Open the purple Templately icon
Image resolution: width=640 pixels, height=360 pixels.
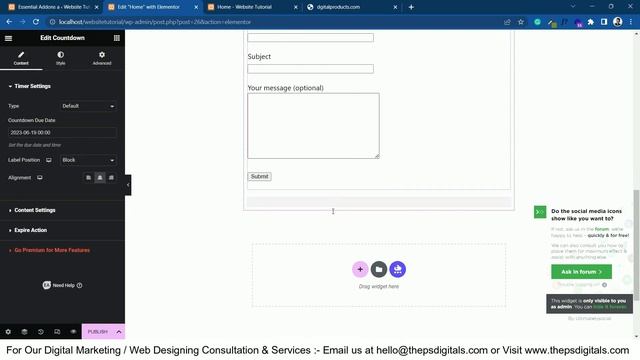(x=398, y=269)
